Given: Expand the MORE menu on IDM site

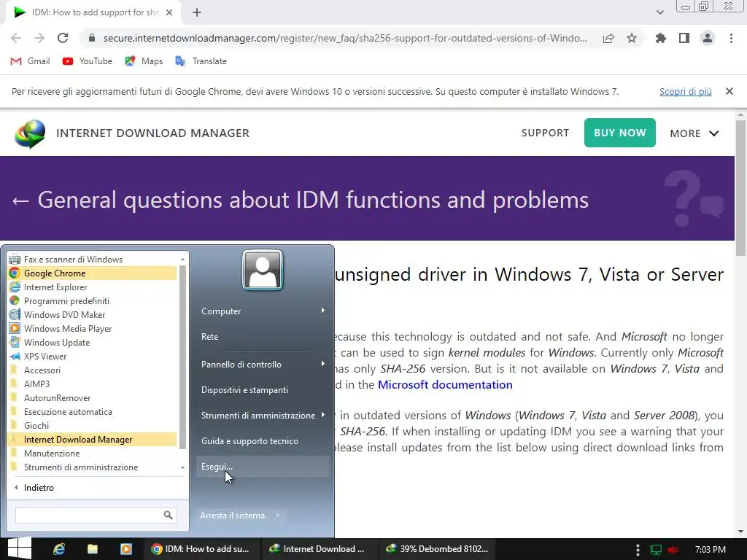Looking at the screenshot, I should click(694, 133).
